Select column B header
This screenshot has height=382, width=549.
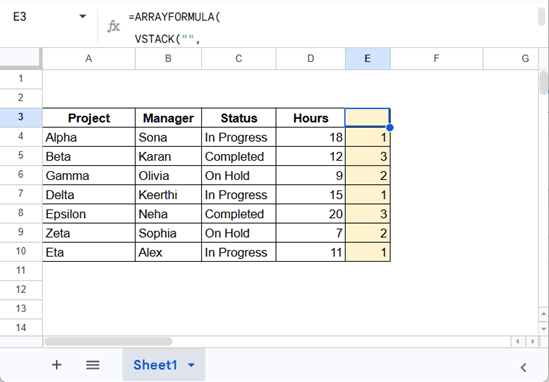coord(168,58)
